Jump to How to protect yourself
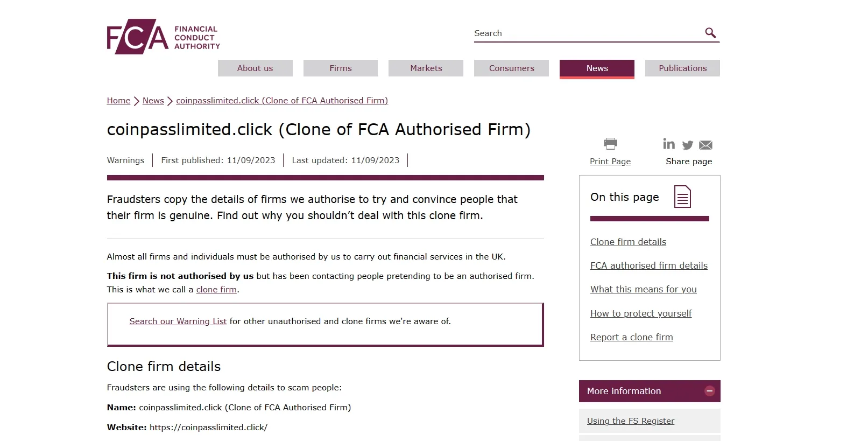The height and width of the screenshot is (441, 868). (x=641, y=313)
